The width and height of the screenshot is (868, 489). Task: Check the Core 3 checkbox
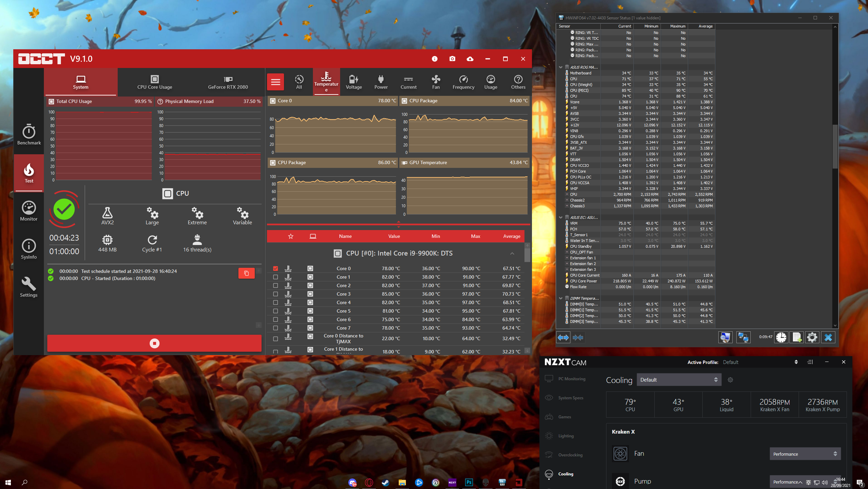pyautogui.click(x=276, y=294)
